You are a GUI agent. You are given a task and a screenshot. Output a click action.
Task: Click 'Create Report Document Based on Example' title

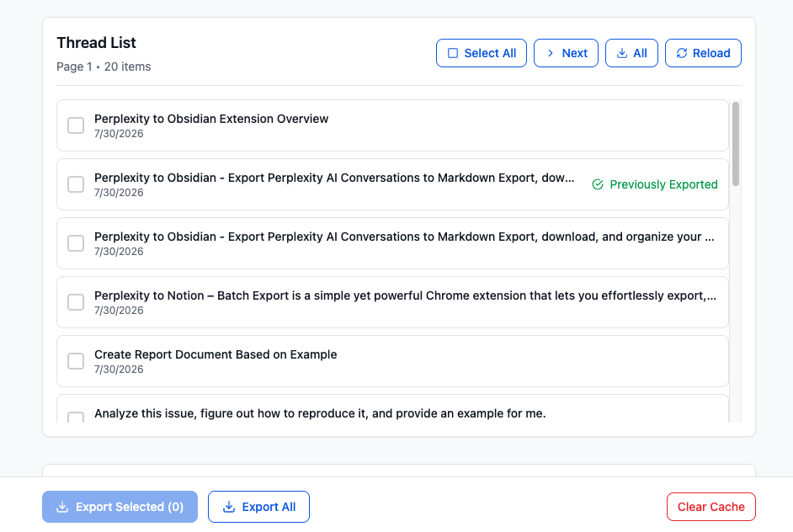coord(216,354)
